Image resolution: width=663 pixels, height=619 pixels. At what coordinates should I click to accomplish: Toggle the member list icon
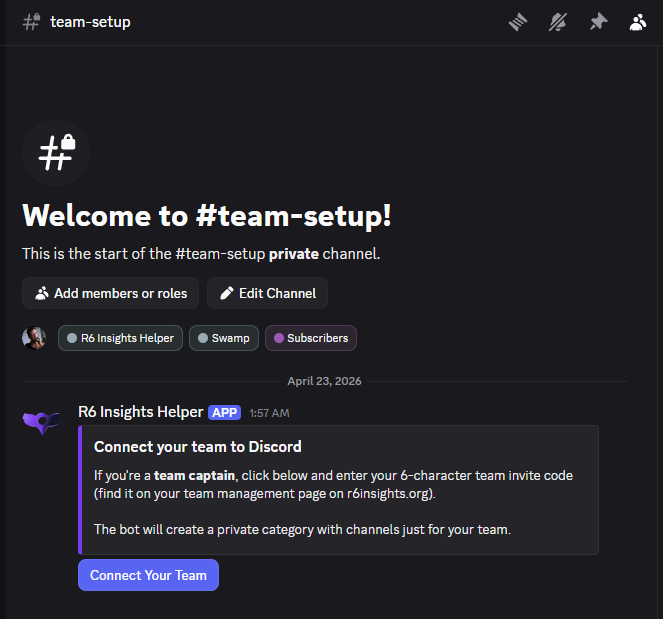click(x=638, y=22)
